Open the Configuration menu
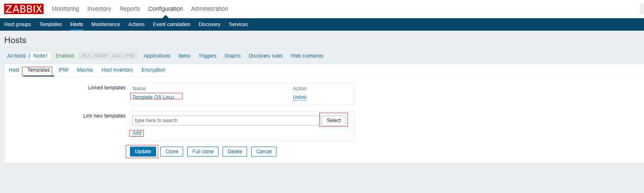Image resolution: width=644 pixels, height=193 pixels. [x=165, y=9]
